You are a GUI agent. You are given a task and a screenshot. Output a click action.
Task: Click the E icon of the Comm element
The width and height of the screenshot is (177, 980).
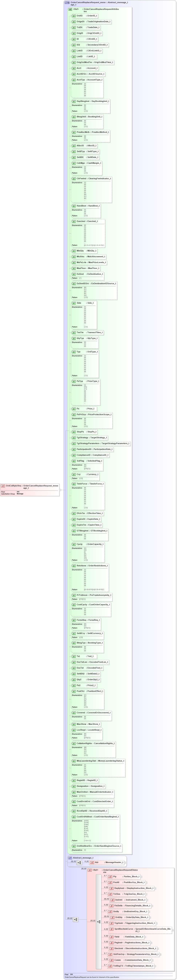pyautogui.click(x=112, y=960)
